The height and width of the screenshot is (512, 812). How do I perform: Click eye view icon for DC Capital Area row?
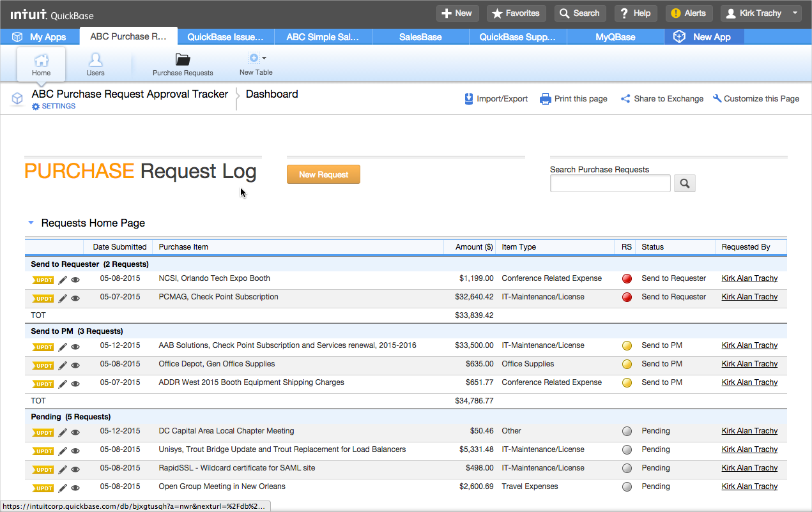click(75, 432)
